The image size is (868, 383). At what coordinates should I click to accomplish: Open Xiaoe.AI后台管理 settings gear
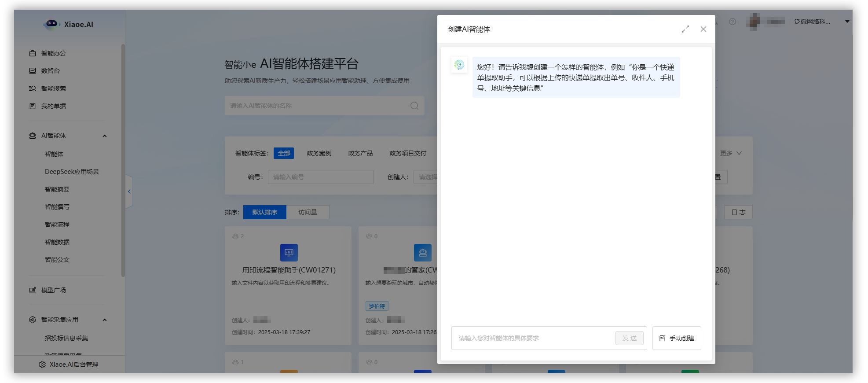42,365
